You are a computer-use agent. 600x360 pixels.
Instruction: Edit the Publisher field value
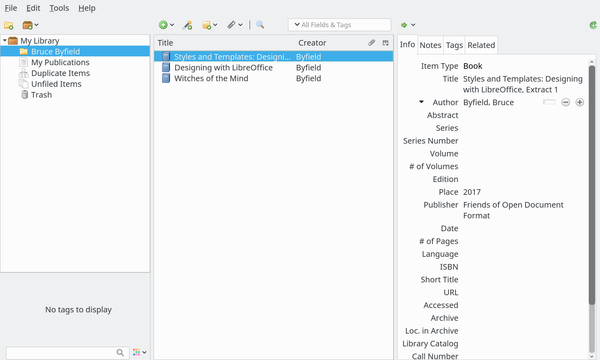[513, 210]
